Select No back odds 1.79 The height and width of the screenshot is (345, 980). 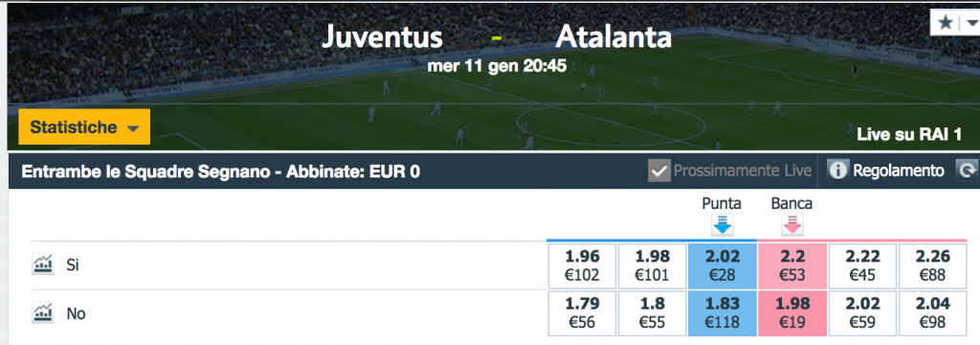(x=582, y=313)
